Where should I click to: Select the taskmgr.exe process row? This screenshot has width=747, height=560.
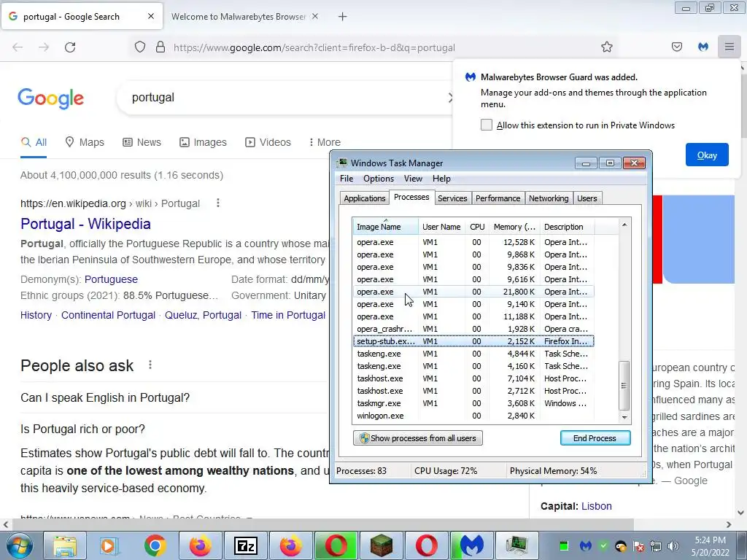pyautogui.click(x=473, y=403)
